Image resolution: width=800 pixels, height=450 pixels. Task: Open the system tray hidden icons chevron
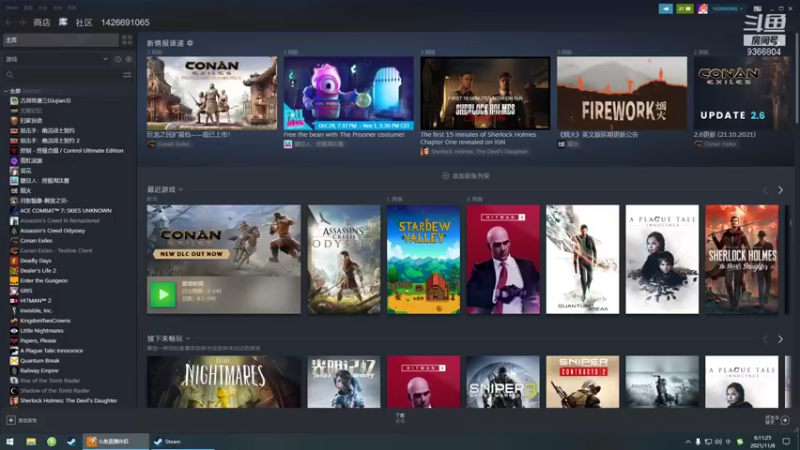[688, 441]
